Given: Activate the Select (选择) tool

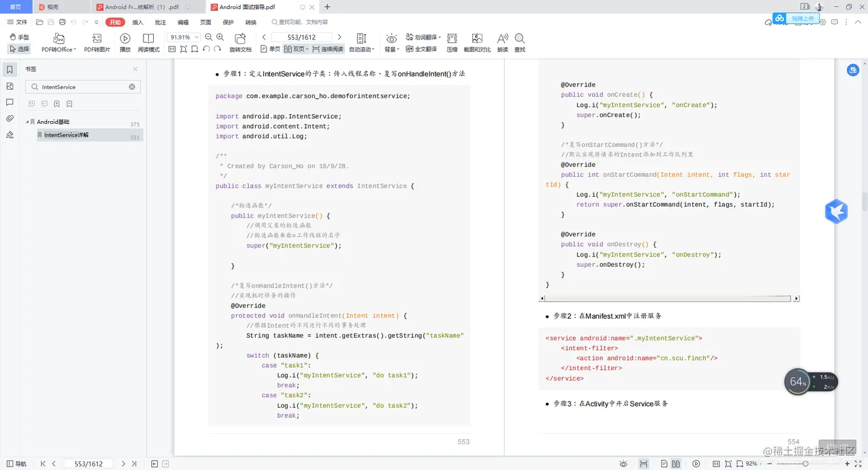Looking at the screenshot, I should pyautogui.click(x=20, y=49).
